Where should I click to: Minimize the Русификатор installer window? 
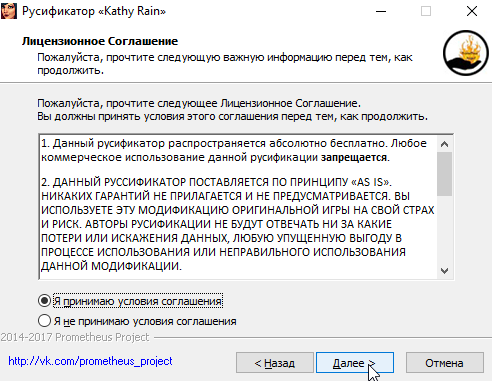(x=381, y=11)
